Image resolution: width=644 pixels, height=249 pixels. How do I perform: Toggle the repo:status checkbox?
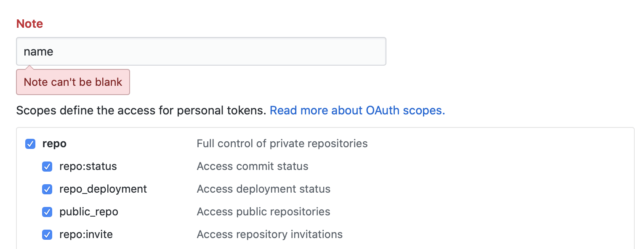pos(47,167)
